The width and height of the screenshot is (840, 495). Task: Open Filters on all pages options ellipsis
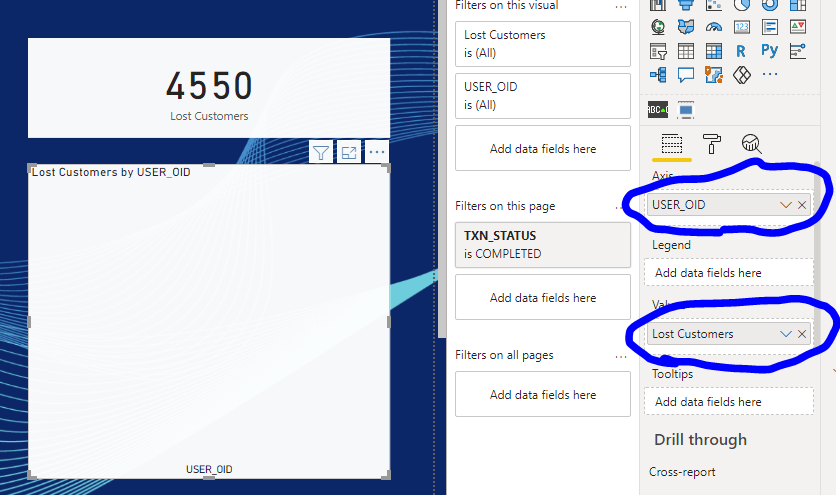coord(621,357)
